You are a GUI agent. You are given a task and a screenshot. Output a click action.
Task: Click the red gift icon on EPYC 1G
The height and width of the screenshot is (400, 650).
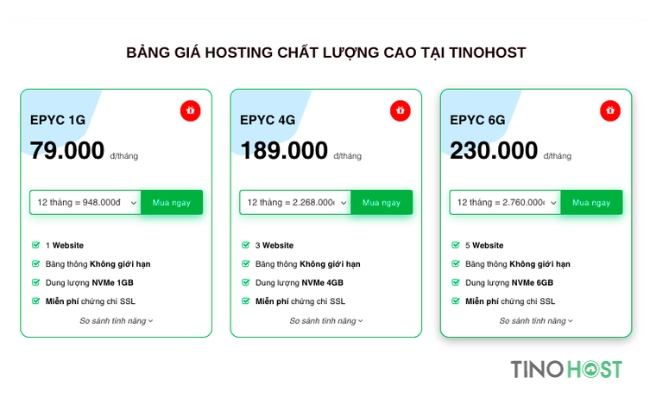[x=190, y=111]
